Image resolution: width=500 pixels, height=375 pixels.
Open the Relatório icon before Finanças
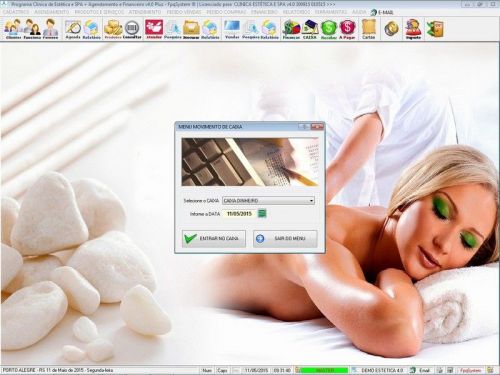[269, 29]
